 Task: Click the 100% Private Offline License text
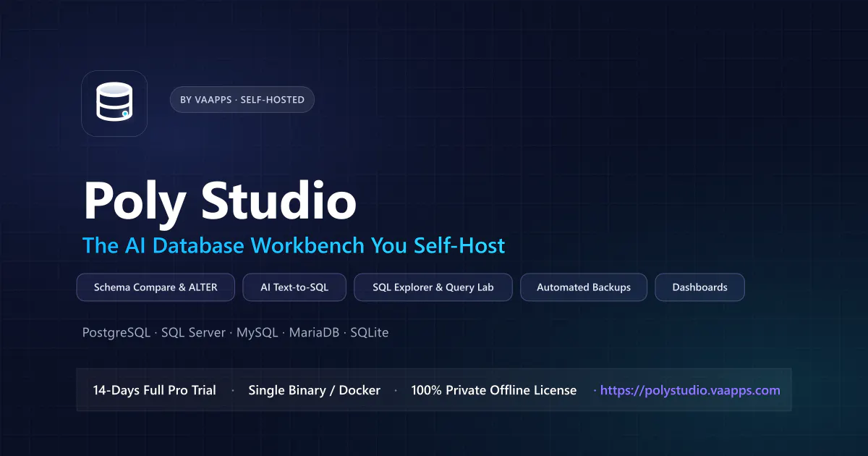tap(494, 390)
